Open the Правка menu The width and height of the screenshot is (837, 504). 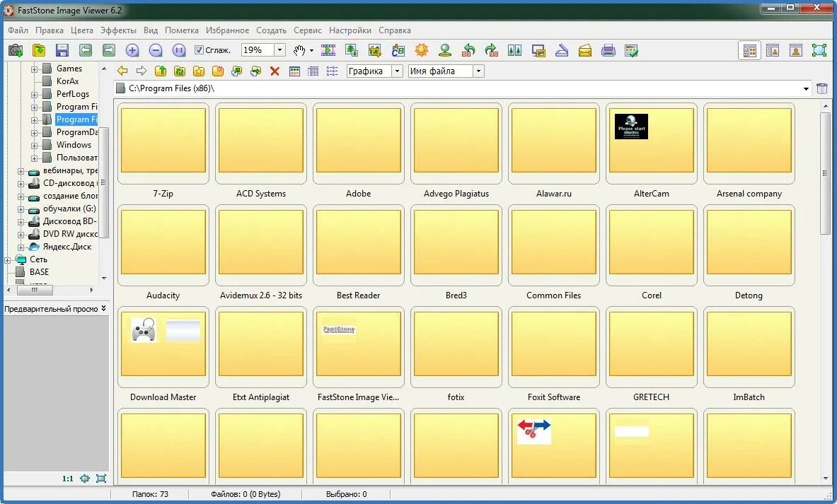point(49,30)
